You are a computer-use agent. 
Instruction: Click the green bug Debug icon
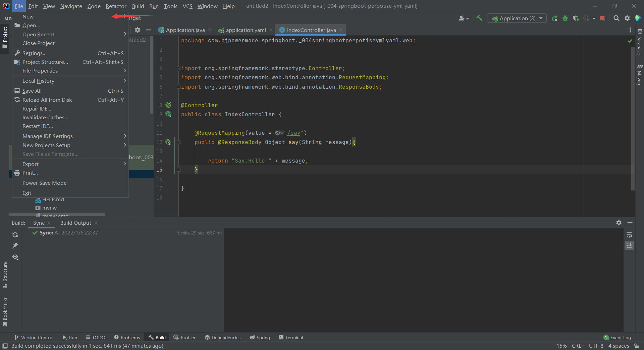[x=565, y=18]
